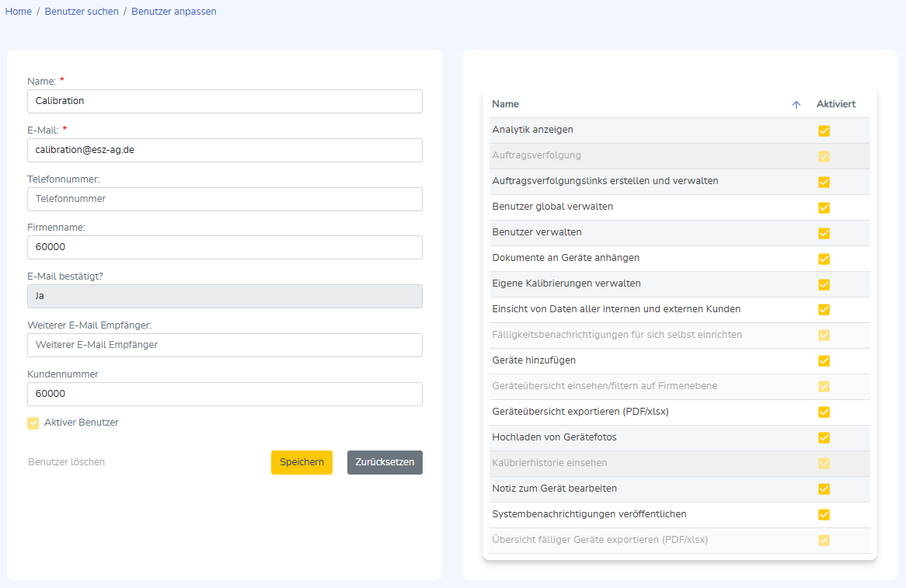The width and height of the screenshot is (906, 588).
Task: Click the Aktiver Benutzer label text
Action: click(82, 423)
